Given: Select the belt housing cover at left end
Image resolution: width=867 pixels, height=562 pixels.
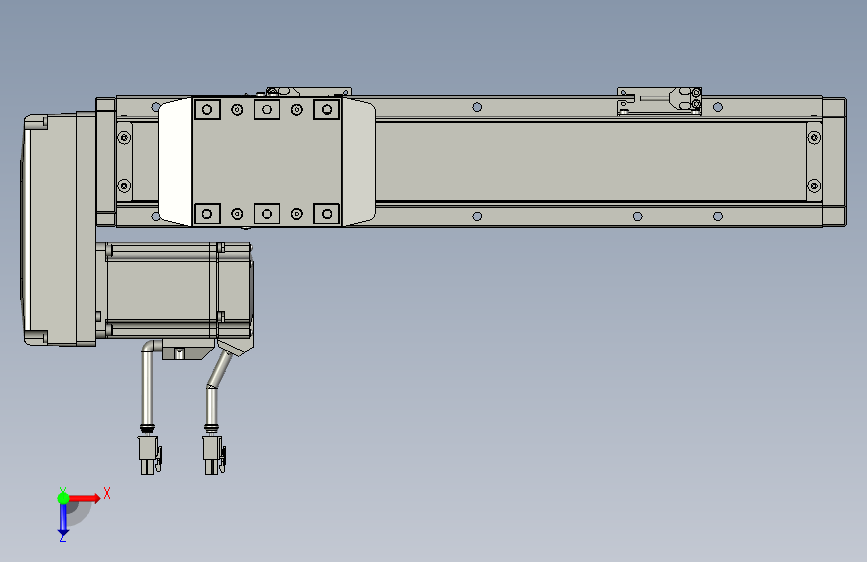Looking at the screenshot, I should tap(59, 230).
